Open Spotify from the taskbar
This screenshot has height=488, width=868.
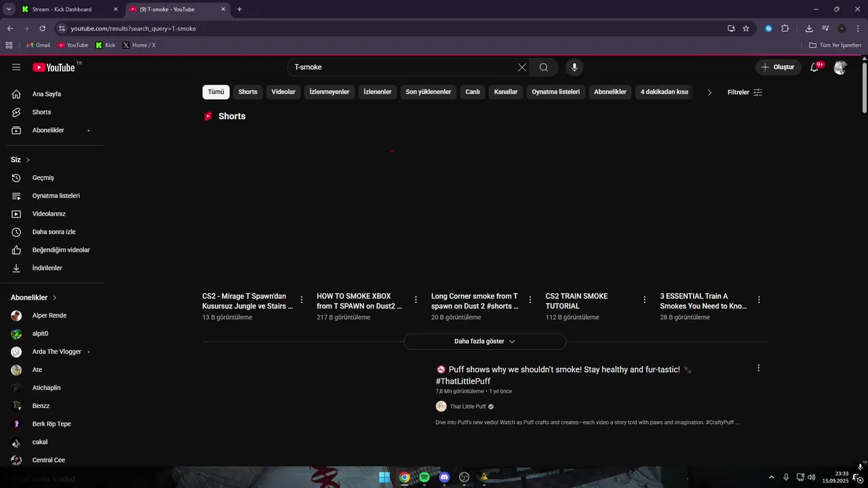coord(425,477)
